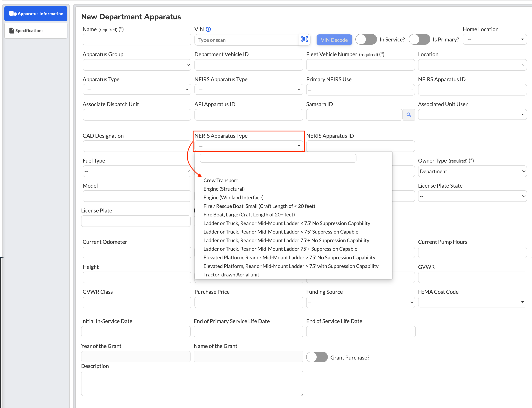The image size is (532, 408).
Task: Select Ladder < 75' No Suppression Capability option
Action: [293, 223]
